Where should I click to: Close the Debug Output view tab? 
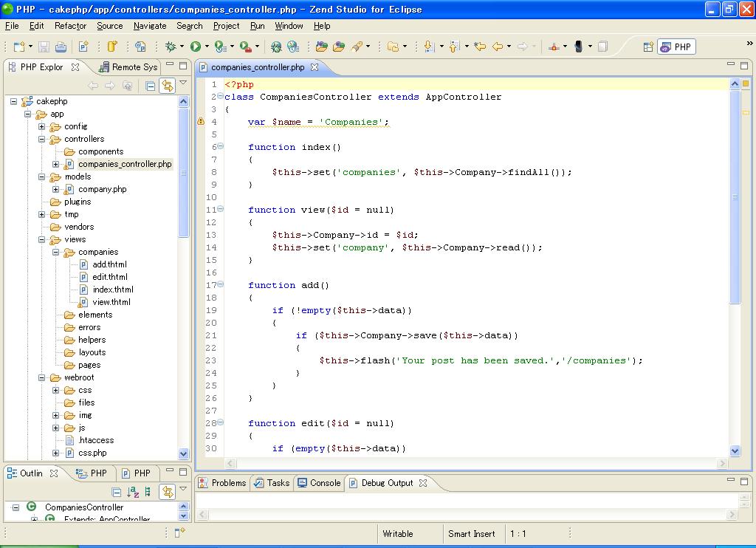(423, 483)
